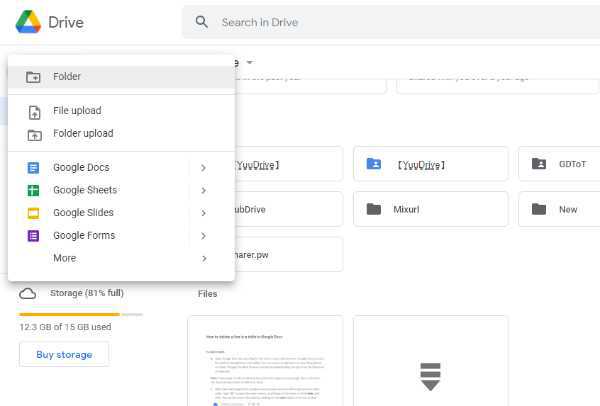Click the Files section heading

[207, 294]
